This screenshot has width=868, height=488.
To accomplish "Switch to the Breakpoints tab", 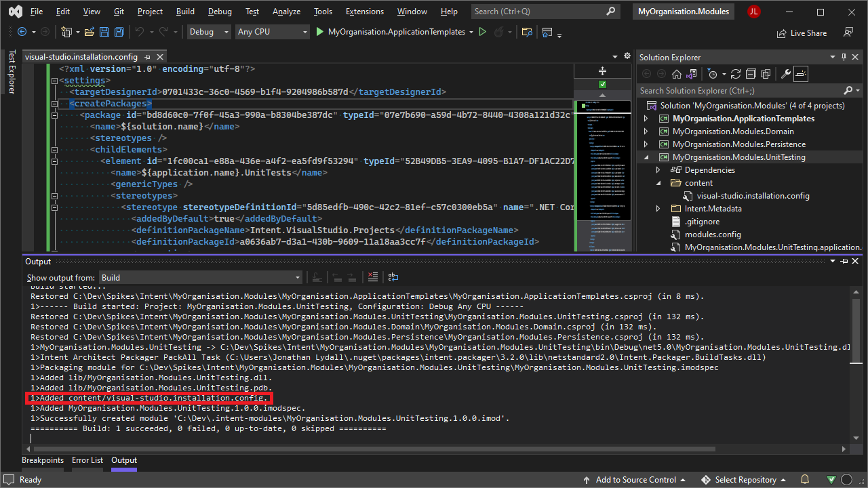I will click(x=43, y=460).
